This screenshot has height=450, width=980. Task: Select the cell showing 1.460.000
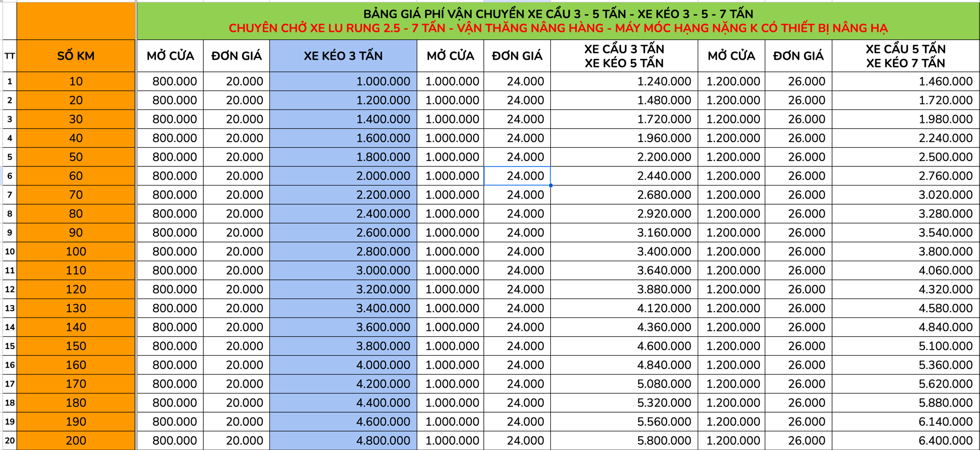(905, 81)
